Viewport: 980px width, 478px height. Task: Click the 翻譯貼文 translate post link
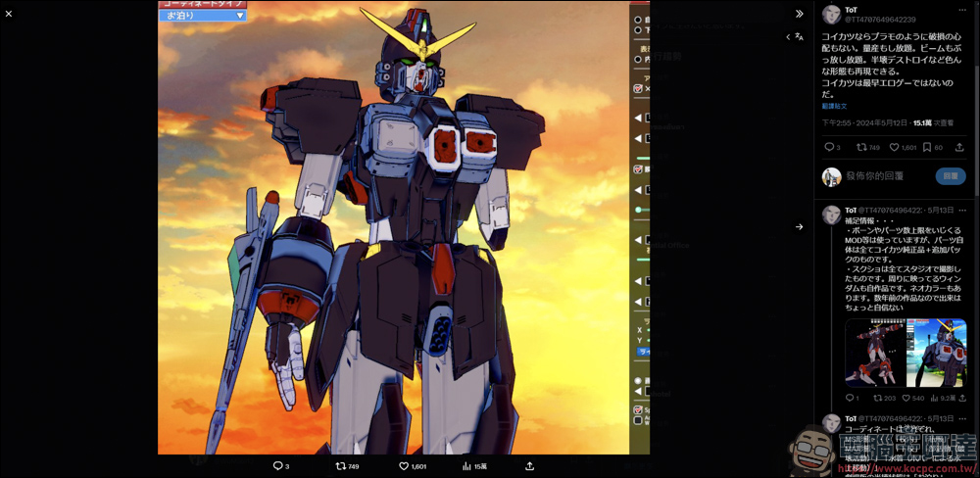834,106
